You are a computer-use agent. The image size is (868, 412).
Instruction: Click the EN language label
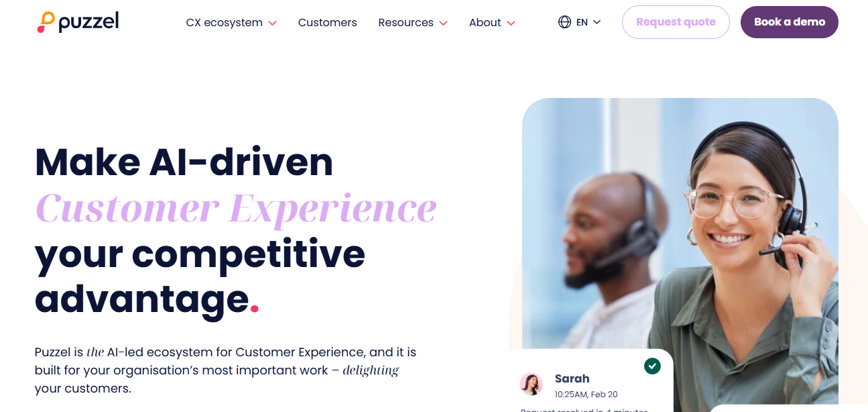pos(582,22)
